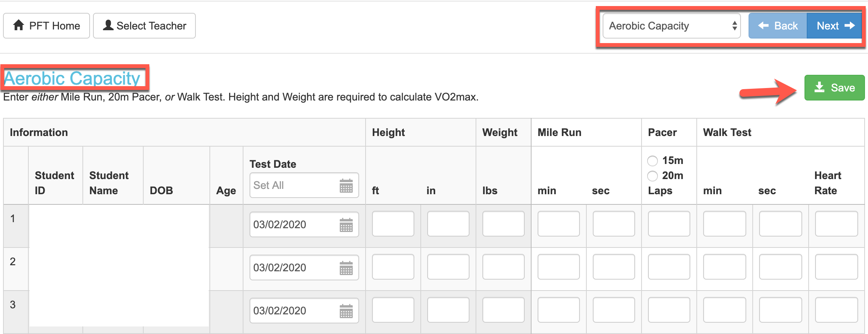Open calendar icon for row 2 test date

[346, 268]
